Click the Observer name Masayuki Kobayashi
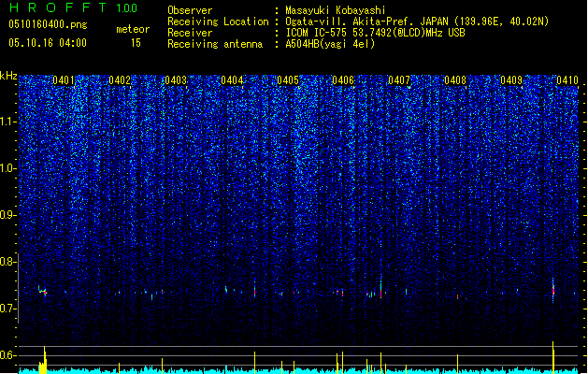Image resolution: width=588 pixels, height=374 pixels. pyautogui.click(x=336, y=10)
